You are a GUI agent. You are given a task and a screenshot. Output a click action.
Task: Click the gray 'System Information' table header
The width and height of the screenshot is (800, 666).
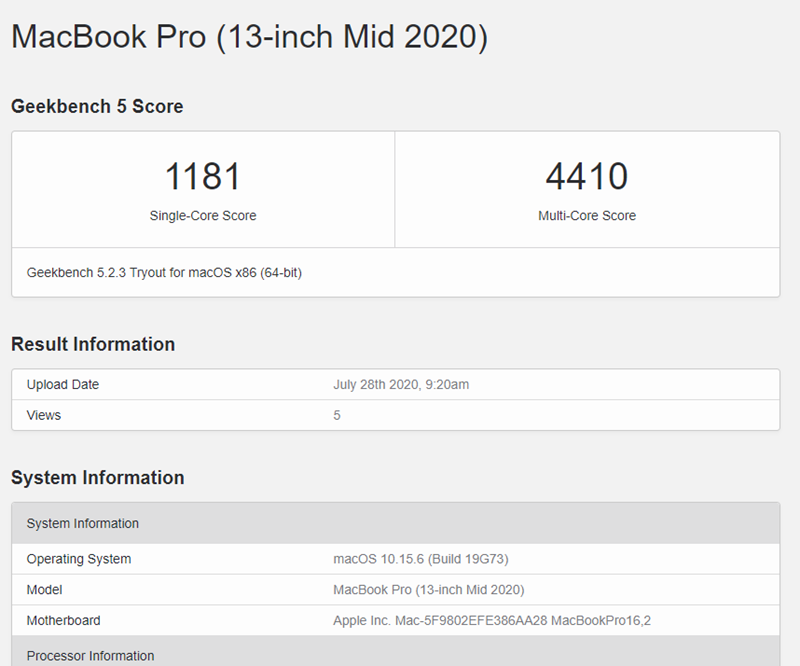pyautogui.click(x=396, y=523)
